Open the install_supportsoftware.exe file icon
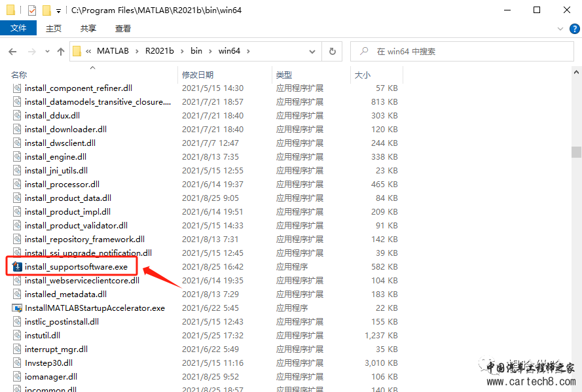The width and height of the screenshot is (582, 392). [17, 266]
